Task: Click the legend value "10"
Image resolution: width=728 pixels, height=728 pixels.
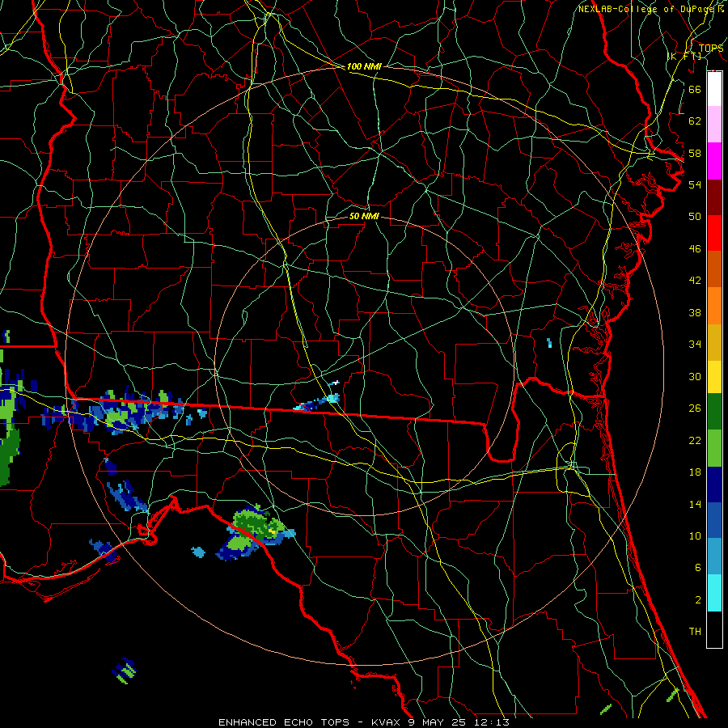Action: (x=695, y=535)
